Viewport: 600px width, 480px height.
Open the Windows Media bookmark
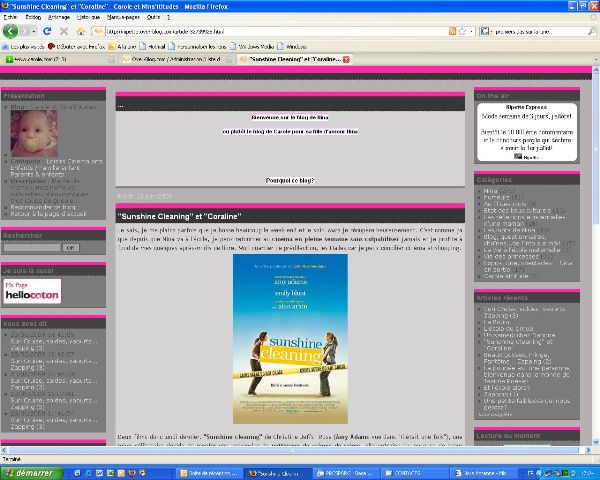pos(252,47)
